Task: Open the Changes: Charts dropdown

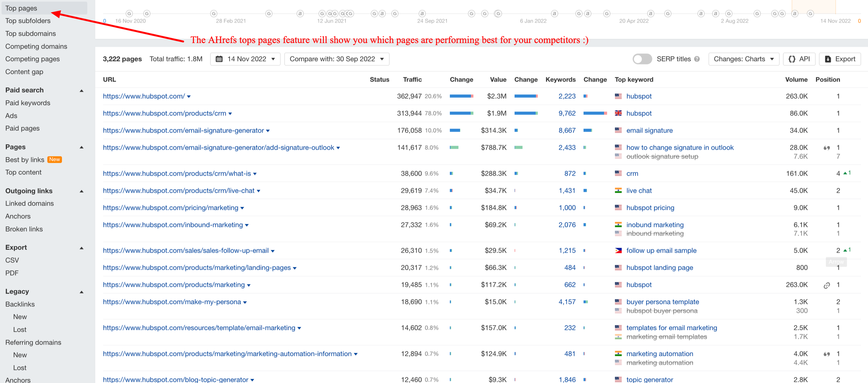Action: tap(743, 59)
